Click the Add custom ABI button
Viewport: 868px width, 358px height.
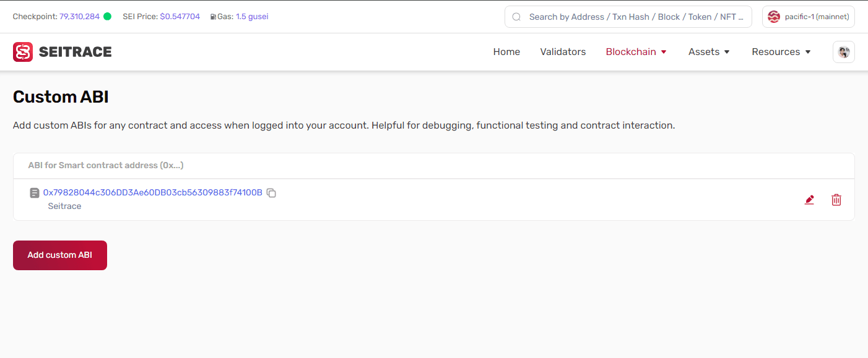click(x=60, y=255)
